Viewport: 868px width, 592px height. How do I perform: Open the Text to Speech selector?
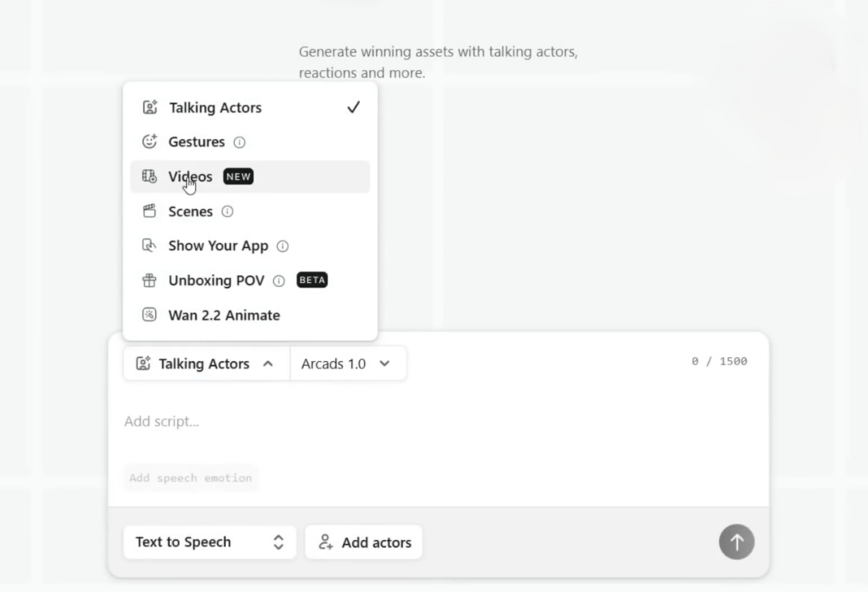pos(210,542)
